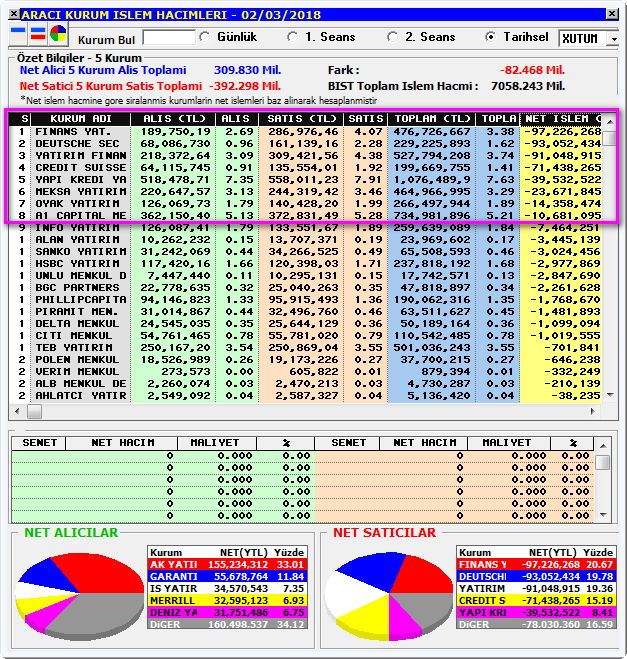Select the VERIM MENKUL row

(306, 372)
